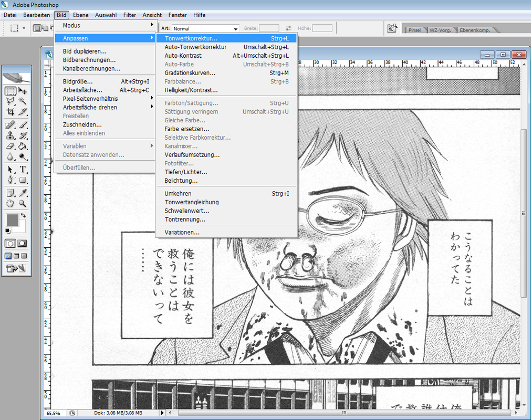Choose Tonwertkorrektur from Anpassen submenu
The height and width of the screenshot is (420, 531).
point(226,38)
